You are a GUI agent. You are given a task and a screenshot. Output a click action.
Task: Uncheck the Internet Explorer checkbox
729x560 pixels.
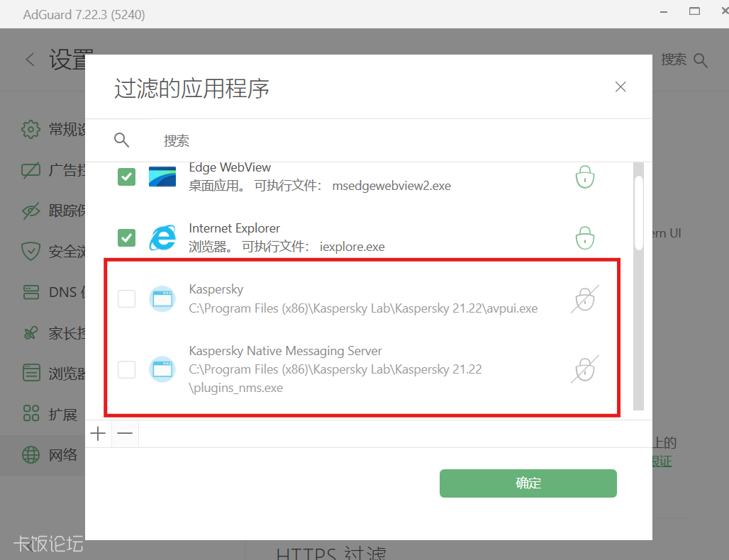(126, 237)
